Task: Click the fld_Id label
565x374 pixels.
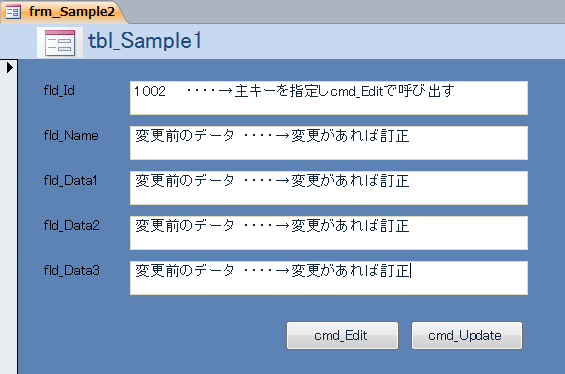Action: click(59, 90)
